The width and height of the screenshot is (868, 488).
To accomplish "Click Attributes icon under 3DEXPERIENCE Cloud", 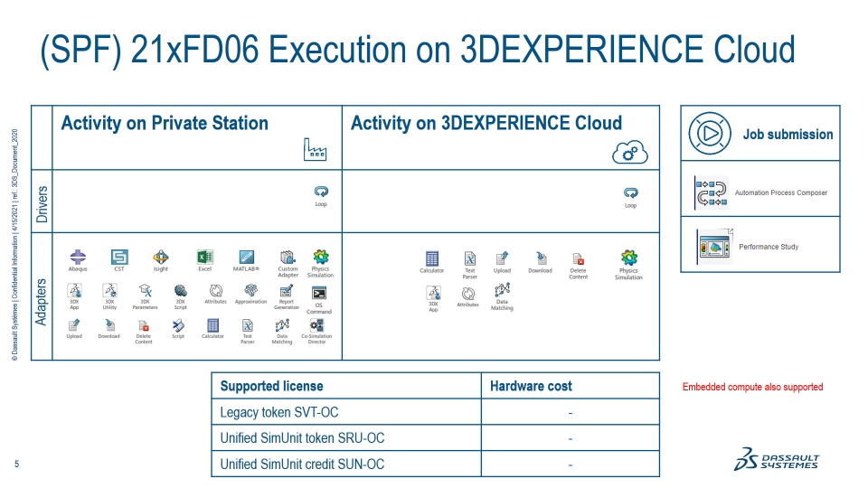I will 467,293.
